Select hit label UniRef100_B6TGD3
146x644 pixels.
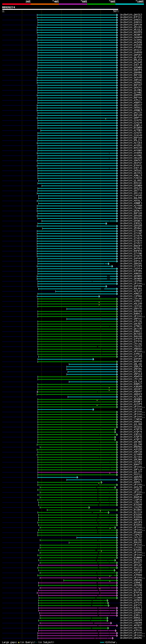(131, 334)
